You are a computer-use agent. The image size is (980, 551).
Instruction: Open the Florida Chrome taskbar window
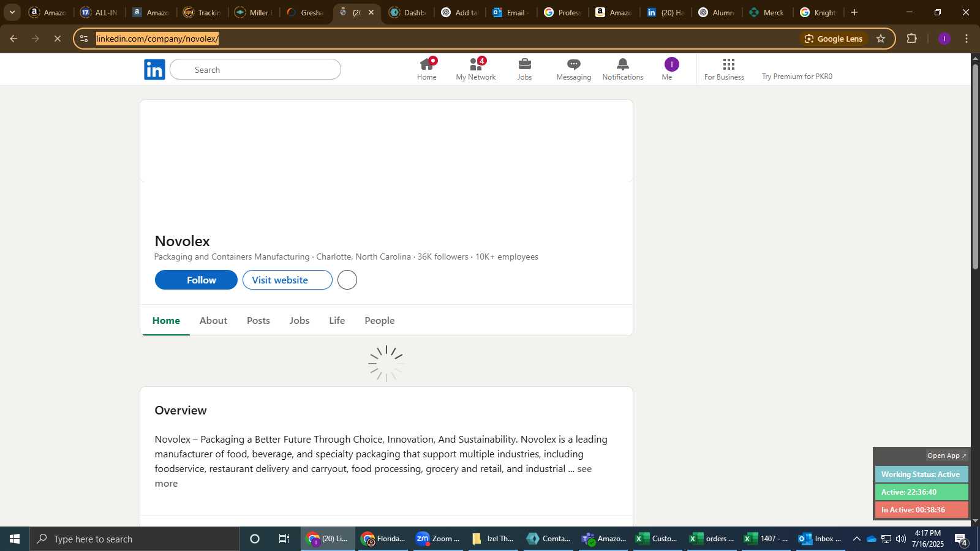click(383, 539)
